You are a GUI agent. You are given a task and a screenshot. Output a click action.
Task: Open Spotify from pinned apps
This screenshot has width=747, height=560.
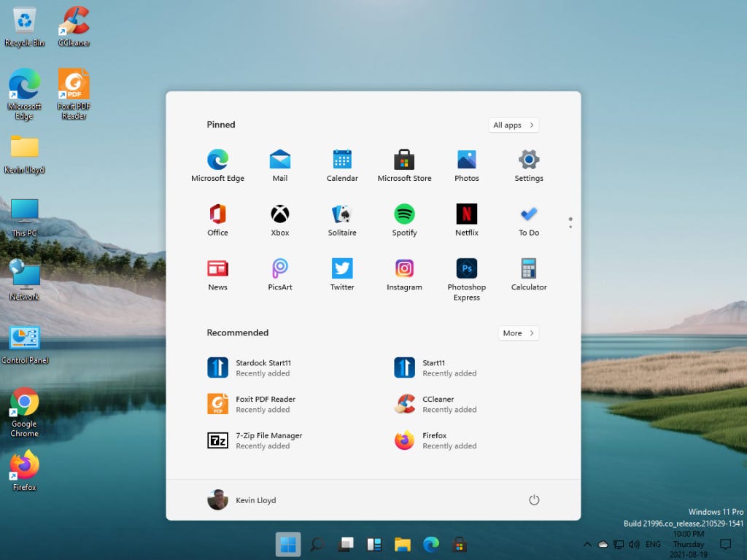(404, 220)
